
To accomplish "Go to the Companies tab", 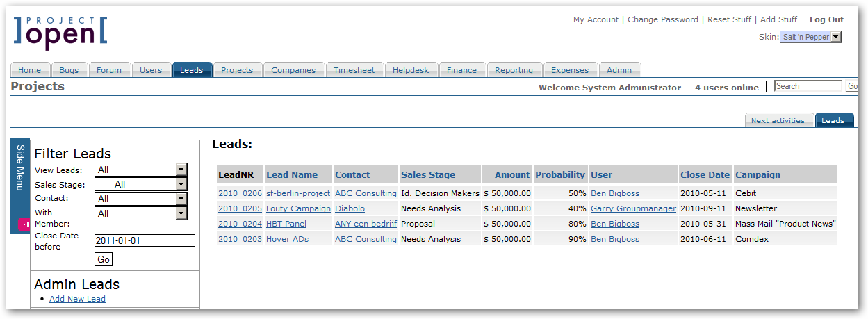I will [293, 70].
